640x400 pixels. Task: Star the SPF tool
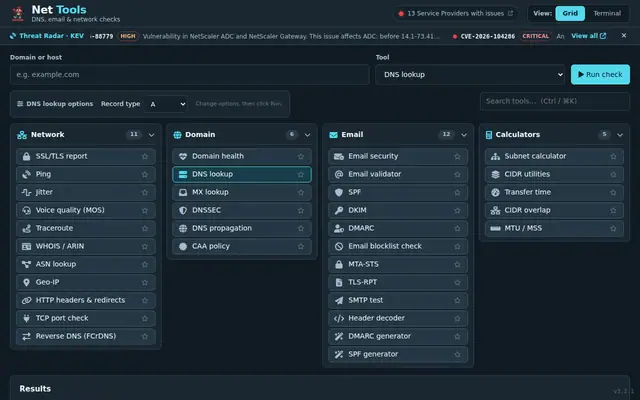(457, 192)
